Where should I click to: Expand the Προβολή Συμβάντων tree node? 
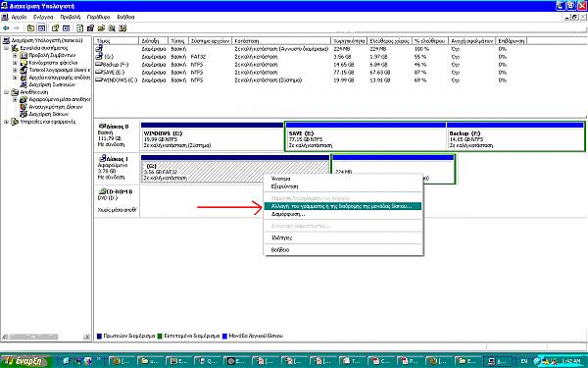pyautogui.click(x=15, y=56)
